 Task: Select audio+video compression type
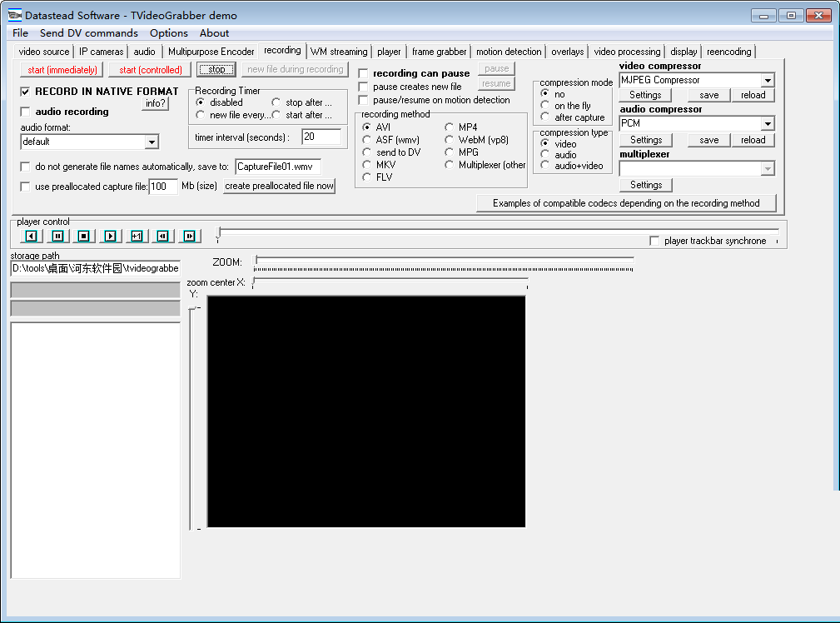click(544, 165)
